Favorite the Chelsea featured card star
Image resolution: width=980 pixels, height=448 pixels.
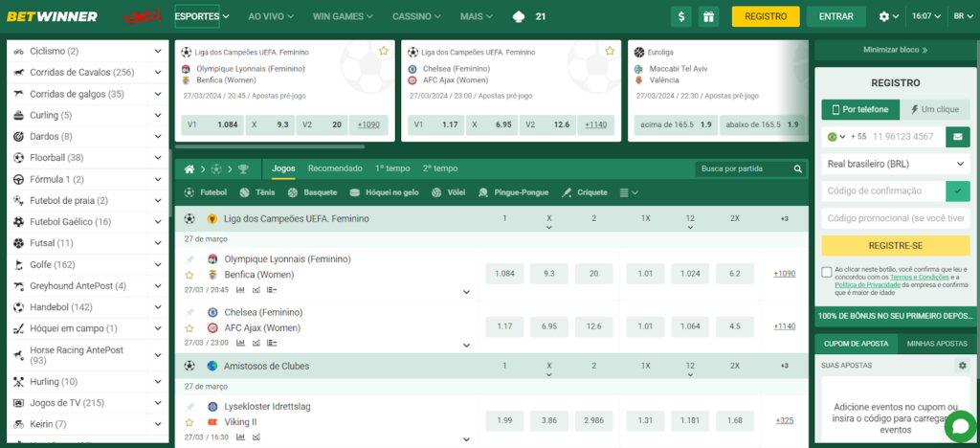[610, 52]
